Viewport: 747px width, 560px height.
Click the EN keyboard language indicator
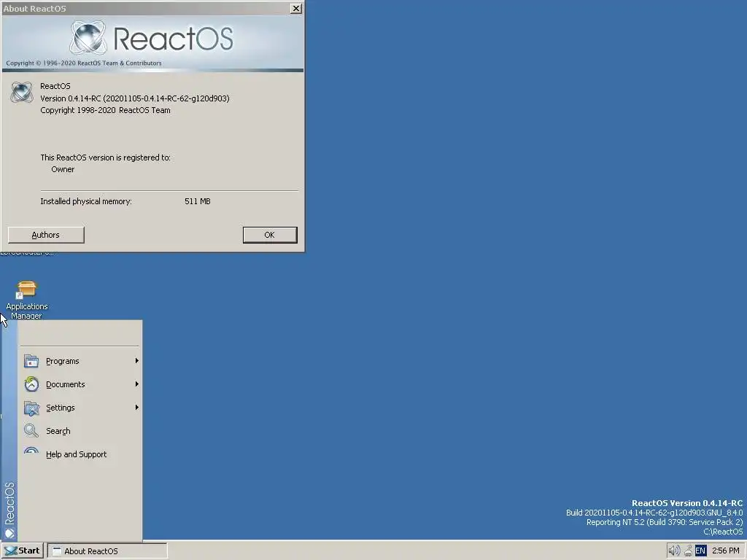700,551
